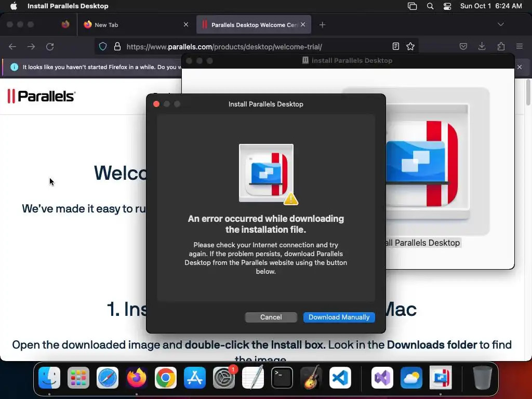Image resolution: width=532 pixels, height=399 pixels.
Task: Click the error dialog Parallels icon with warning badge
Action: (x=268, y=175)
